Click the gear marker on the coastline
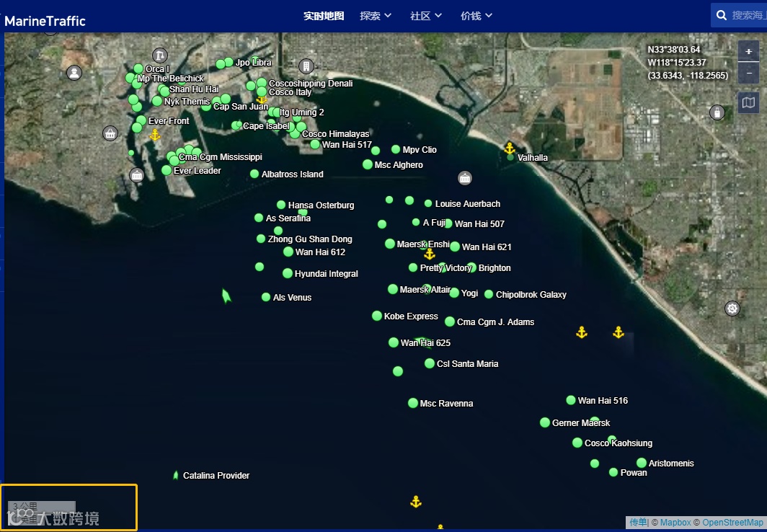767x532 pixels. tap(732, 309)
